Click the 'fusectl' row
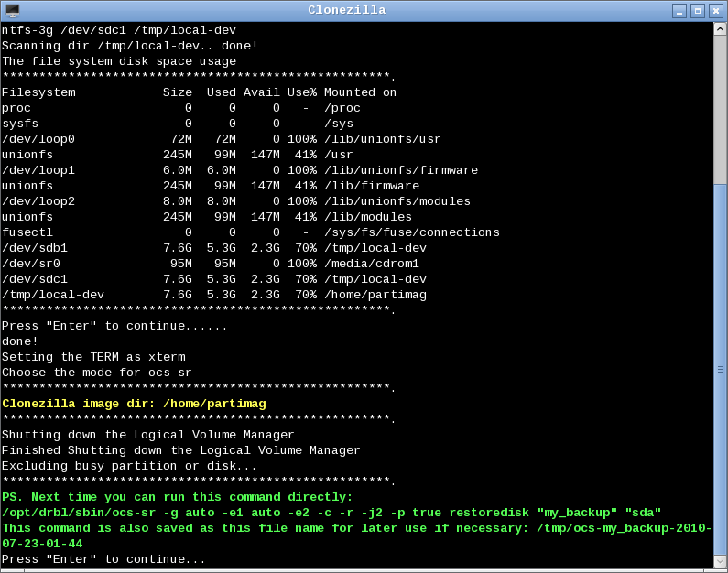728x573 pixels. tap(251, 232)
